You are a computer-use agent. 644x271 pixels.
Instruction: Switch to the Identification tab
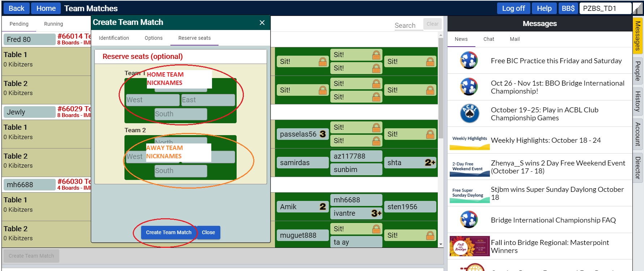114,38
